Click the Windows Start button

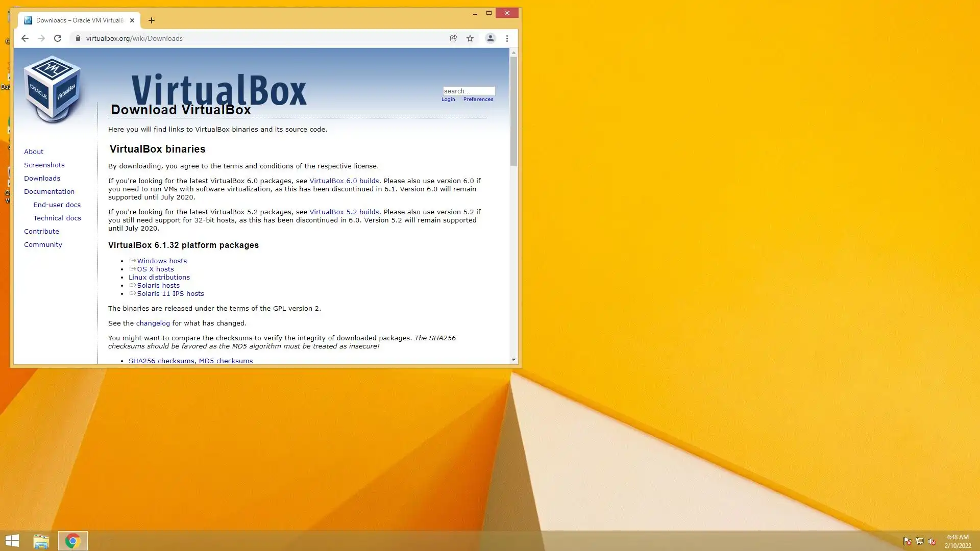pyautogui.click(x=12, y=541)
